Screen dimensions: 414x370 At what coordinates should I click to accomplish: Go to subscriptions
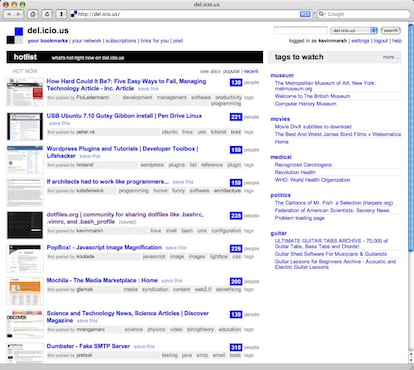(121, 41)
